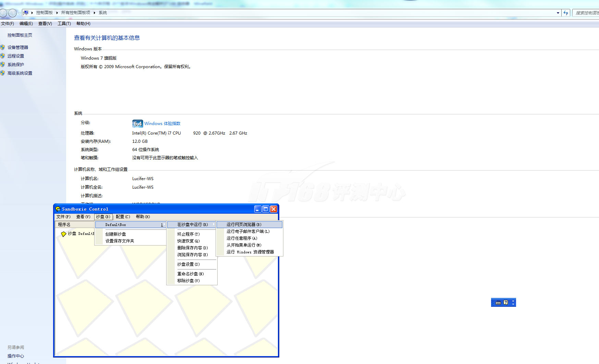Open Explorer 文件(F) menu

[x=7, y=24]
